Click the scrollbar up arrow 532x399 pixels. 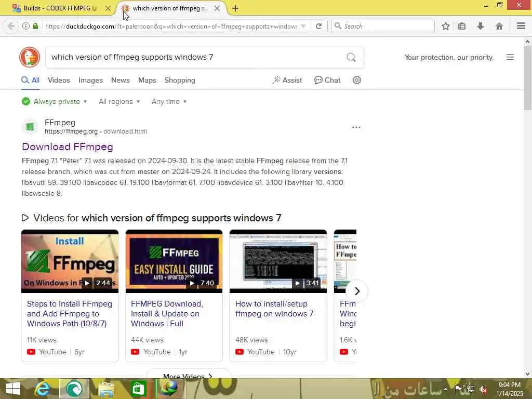527,42
